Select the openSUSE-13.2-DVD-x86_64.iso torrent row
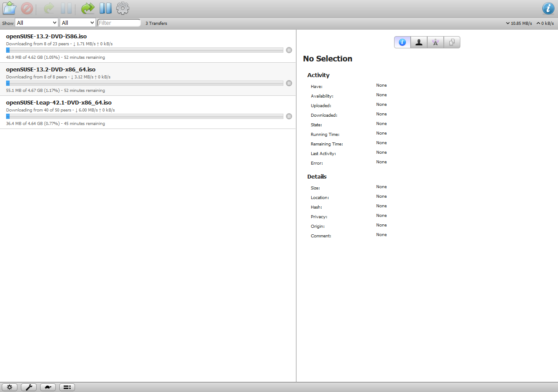Screen dimensions: 558x392 [x=148, y=79]
